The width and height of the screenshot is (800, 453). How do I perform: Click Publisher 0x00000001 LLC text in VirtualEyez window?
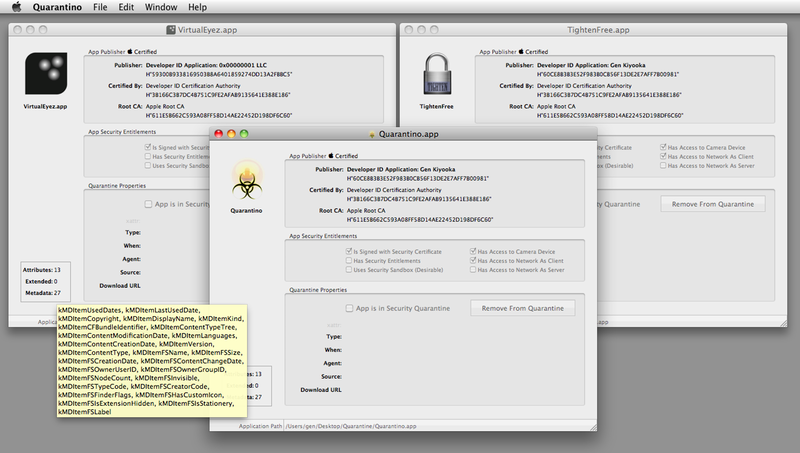pos(206,65)
